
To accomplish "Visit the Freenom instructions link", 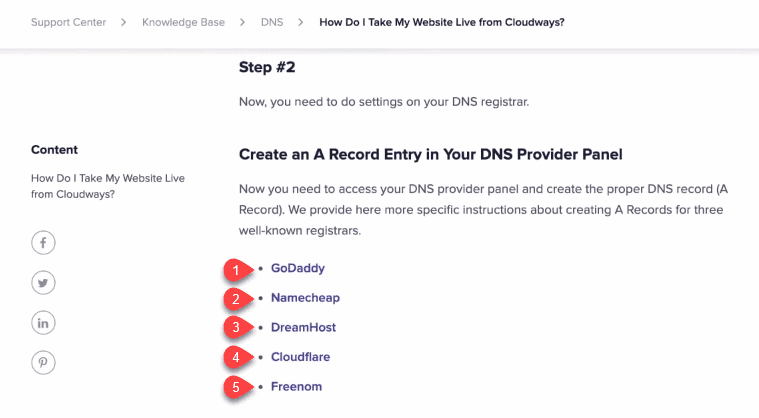I will click(296, 386).
